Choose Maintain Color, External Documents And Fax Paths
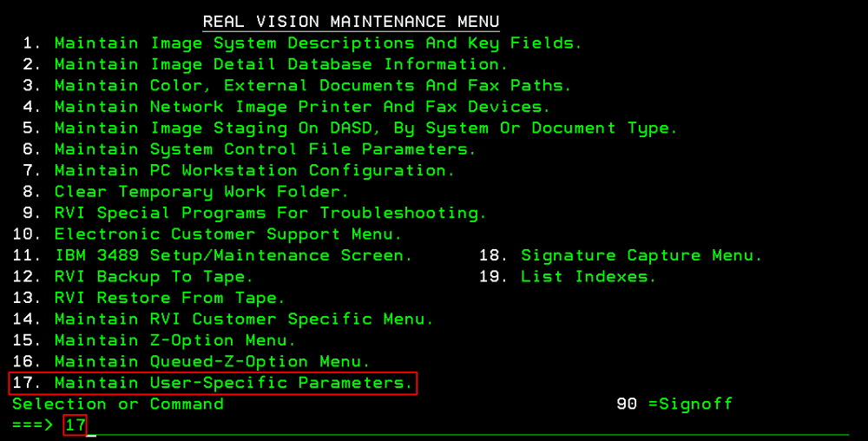Viewport: 868px width, 441px height. (297, 86)
